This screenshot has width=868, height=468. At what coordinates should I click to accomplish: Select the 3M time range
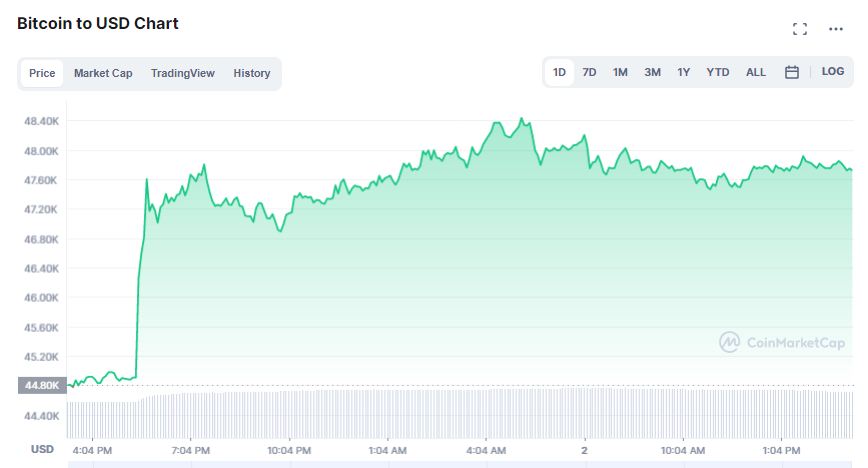653,72
